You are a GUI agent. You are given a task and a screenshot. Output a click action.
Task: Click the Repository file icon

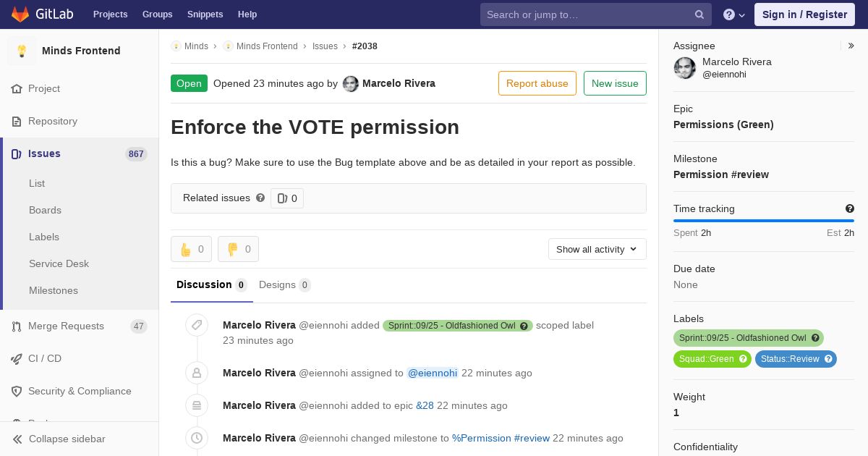17,121
